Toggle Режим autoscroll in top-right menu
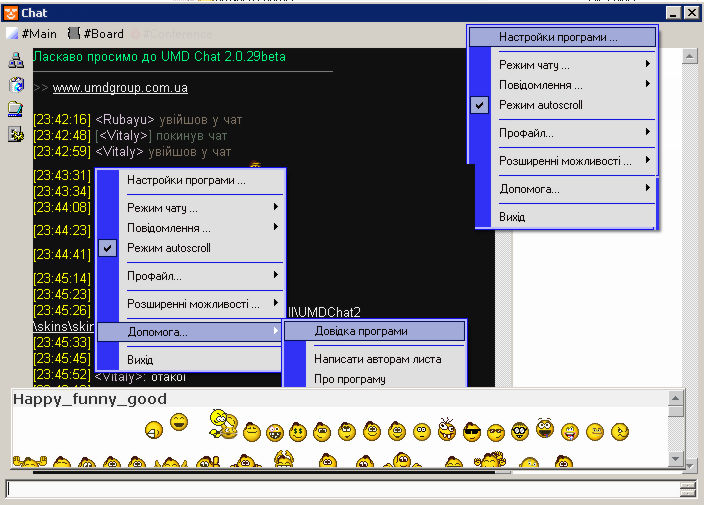704x505 pixels. [x=540, y=105]
